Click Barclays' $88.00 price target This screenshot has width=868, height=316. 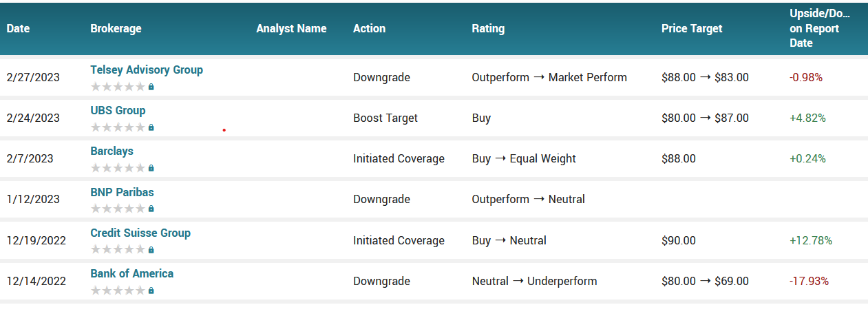(679, 158)
